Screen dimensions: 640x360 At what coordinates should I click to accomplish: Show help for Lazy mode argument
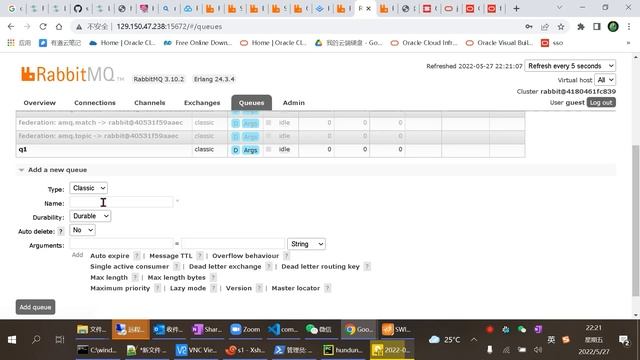pos(213,288)
